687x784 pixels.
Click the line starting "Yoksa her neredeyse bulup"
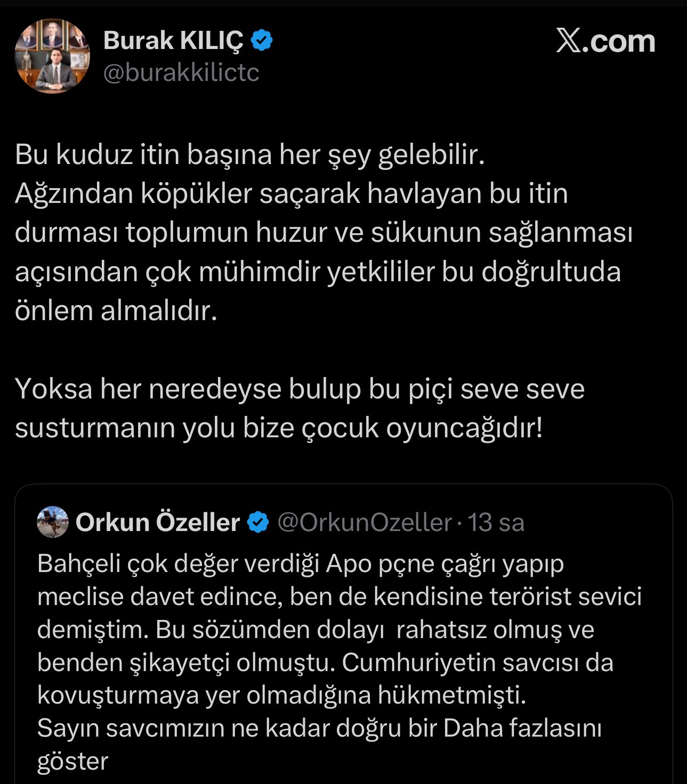[x=300, y=389]
